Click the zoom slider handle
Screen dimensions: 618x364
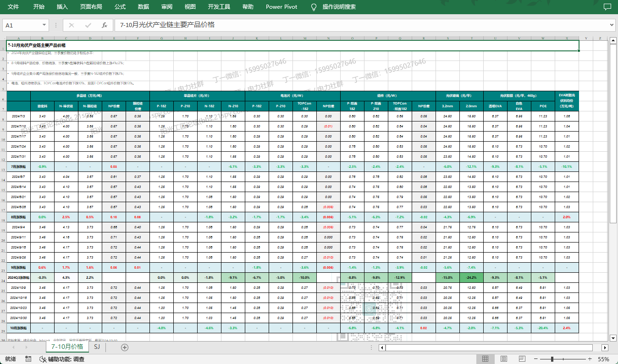[552, 359]
